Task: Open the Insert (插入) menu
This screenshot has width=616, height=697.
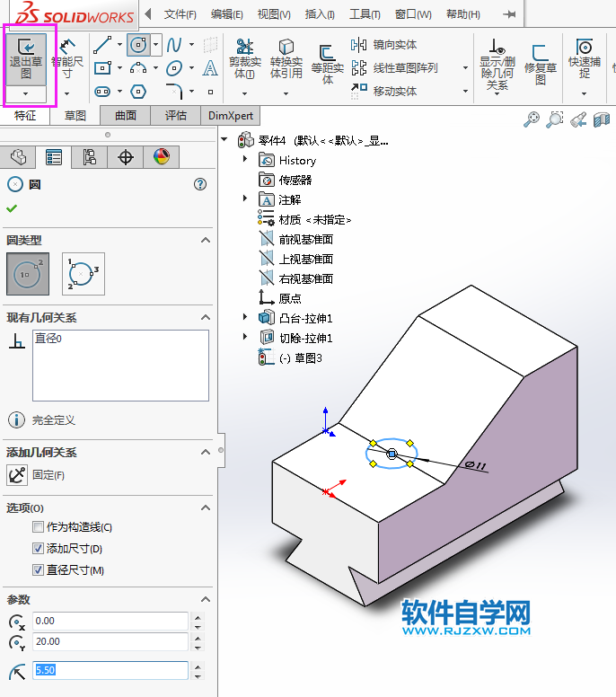Action: [320, 14]
